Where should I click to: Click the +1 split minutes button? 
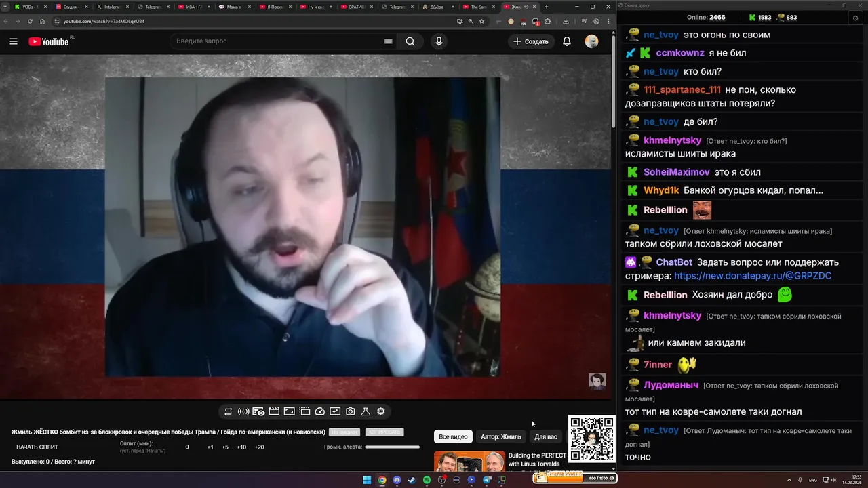[x=210, y=447]
